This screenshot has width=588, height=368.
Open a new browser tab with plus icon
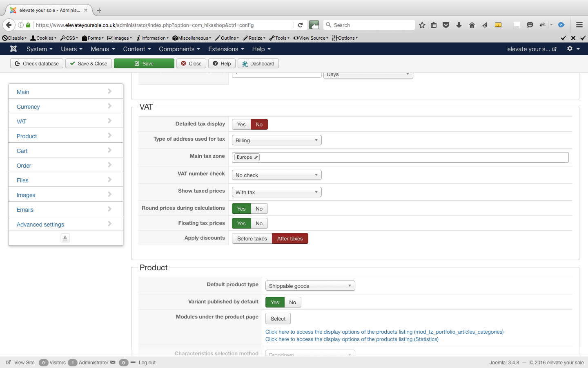pos(99,10)
